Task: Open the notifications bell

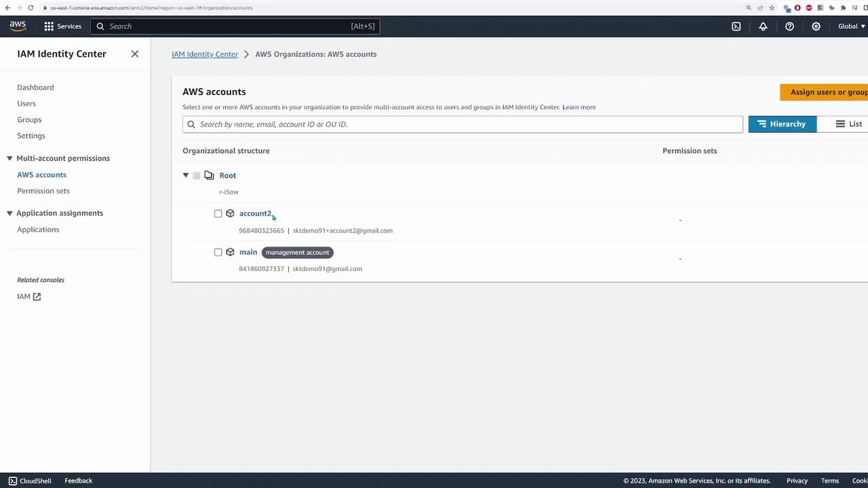Action: tap(763, 26)
